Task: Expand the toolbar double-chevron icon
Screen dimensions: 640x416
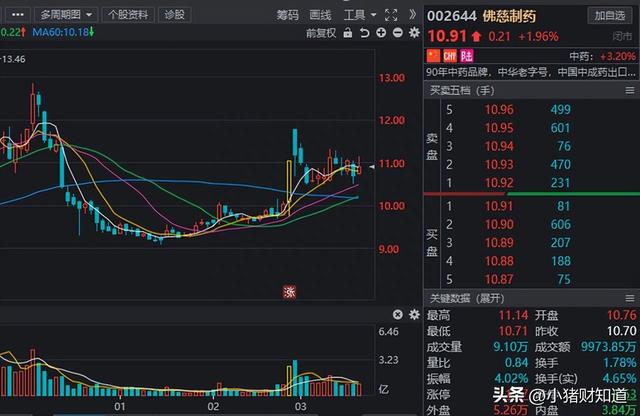Action: (413, 15)
